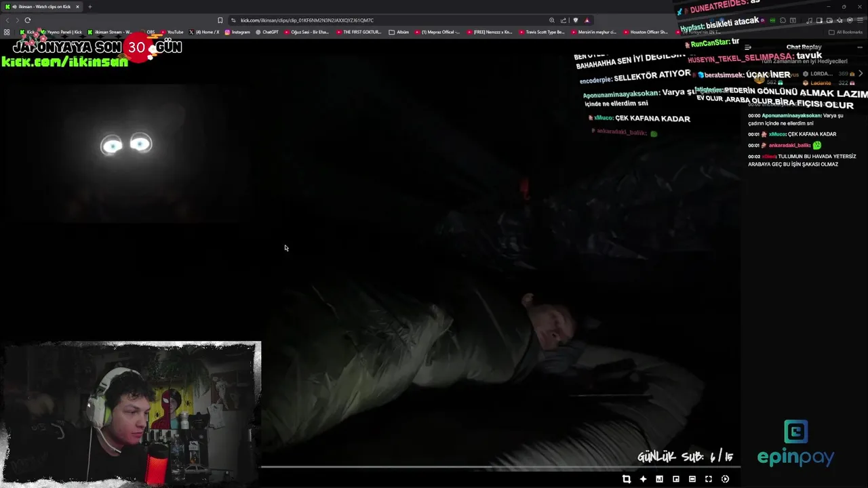Viewport: 868px width, 488px height.
Task: Collapse the Chat Replay panel icon
Action: [748, 47]
